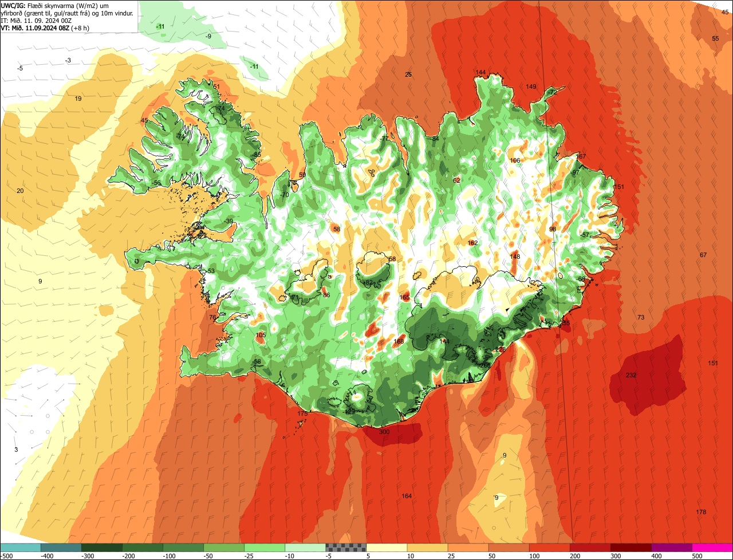
Task: Click the flux value "165" on the map
Action: click(405, 297)
